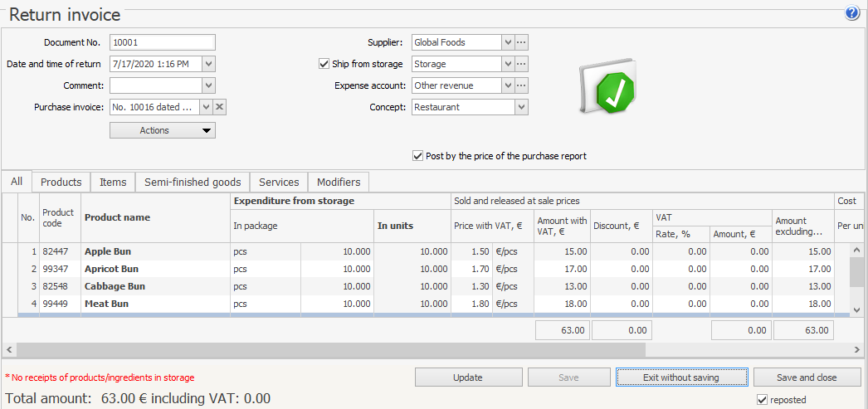Select the Modifiers tab
This screenshot has height=409, width=868.
(x=339, y=183)
